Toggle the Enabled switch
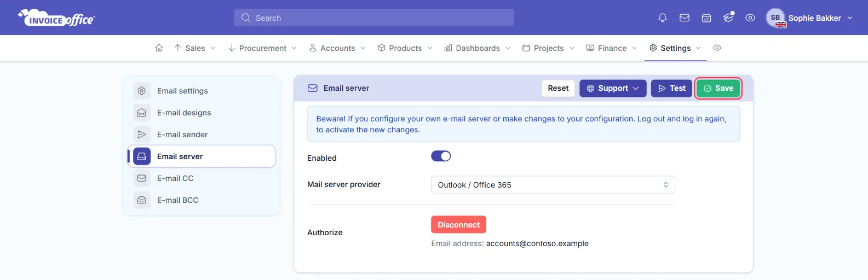 441,156
